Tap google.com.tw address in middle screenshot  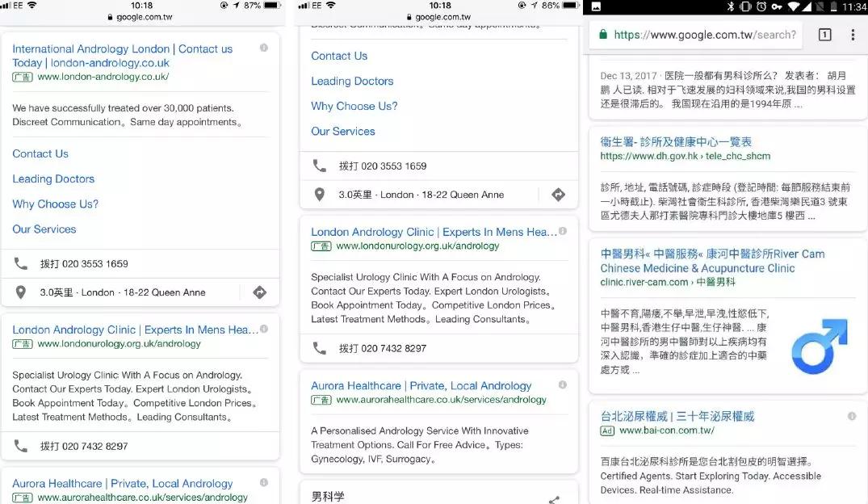coord(438,17)
